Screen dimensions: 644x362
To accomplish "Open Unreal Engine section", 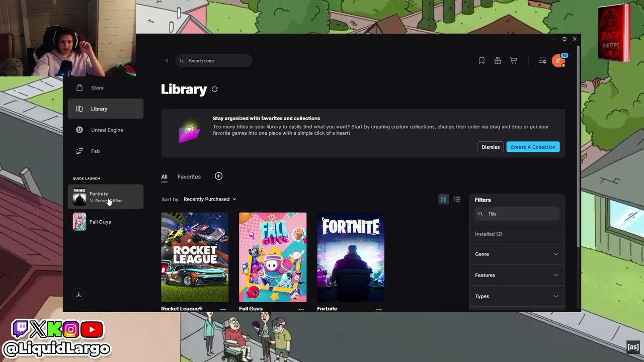I will tap(106, 130).
